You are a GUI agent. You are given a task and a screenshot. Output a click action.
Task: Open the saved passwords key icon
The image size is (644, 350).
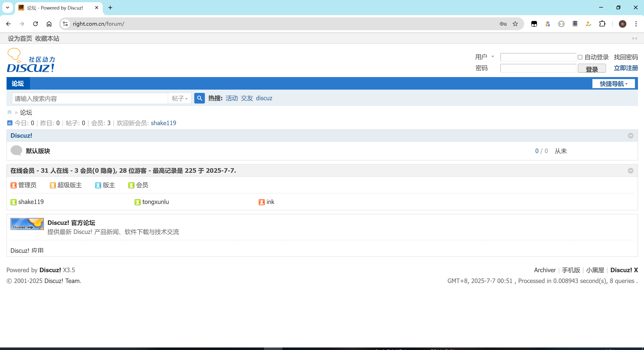pos(503,24)
